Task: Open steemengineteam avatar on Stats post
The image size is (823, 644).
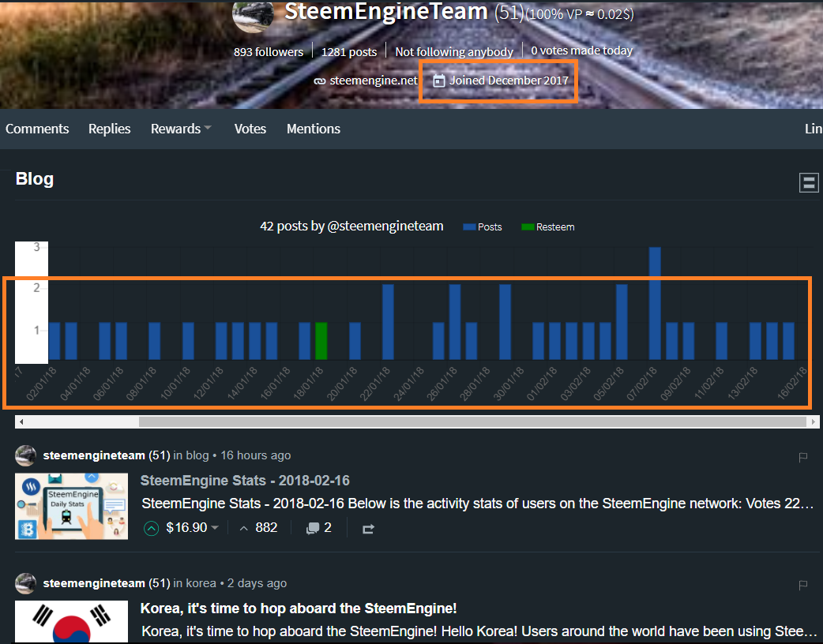Action: click(26, 455)
